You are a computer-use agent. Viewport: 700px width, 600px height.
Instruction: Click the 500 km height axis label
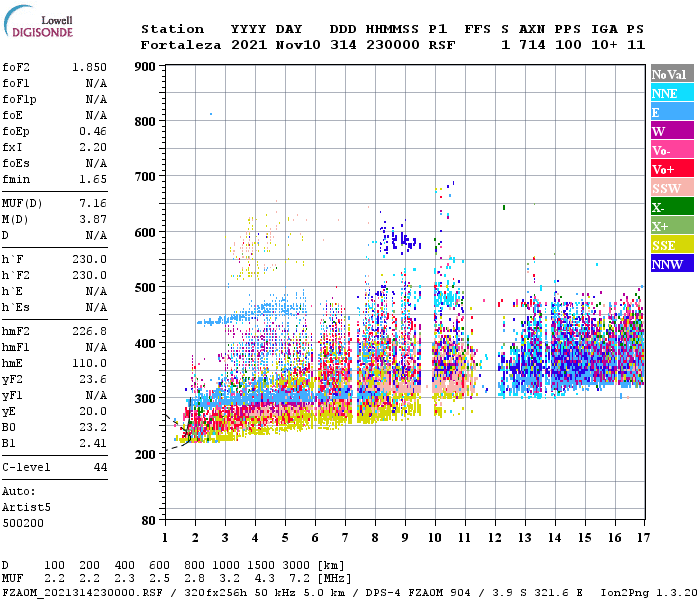pyautogui.click(x=145, y=287)
